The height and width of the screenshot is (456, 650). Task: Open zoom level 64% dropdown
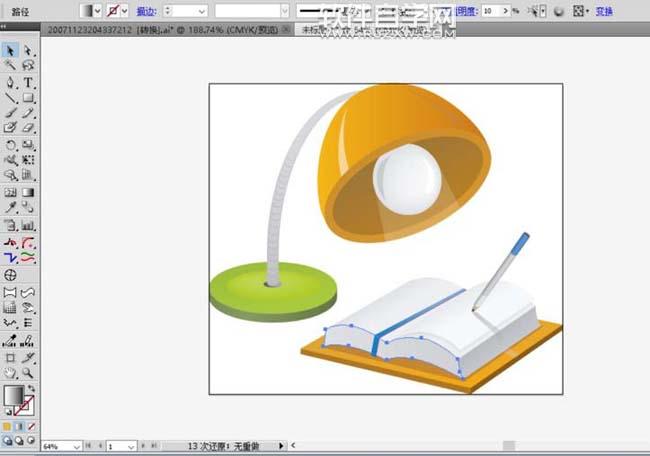click(76, 446)
